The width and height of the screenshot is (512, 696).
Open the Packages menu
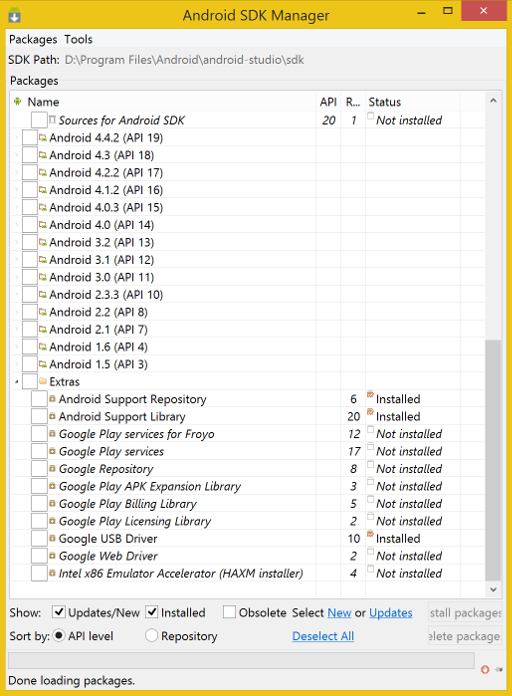[33, 39]
